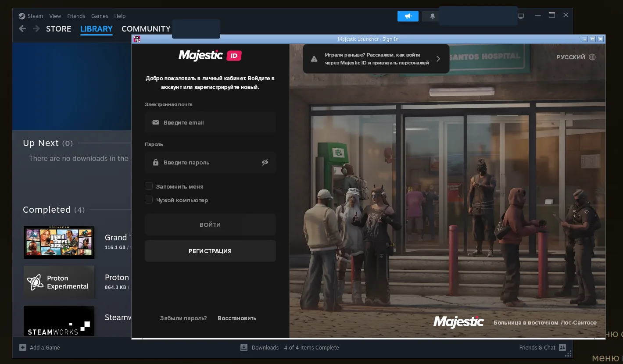Click the Downloads arrow icon in Steam footer
This screenshot has height=364, width=623.
(244, 347)
